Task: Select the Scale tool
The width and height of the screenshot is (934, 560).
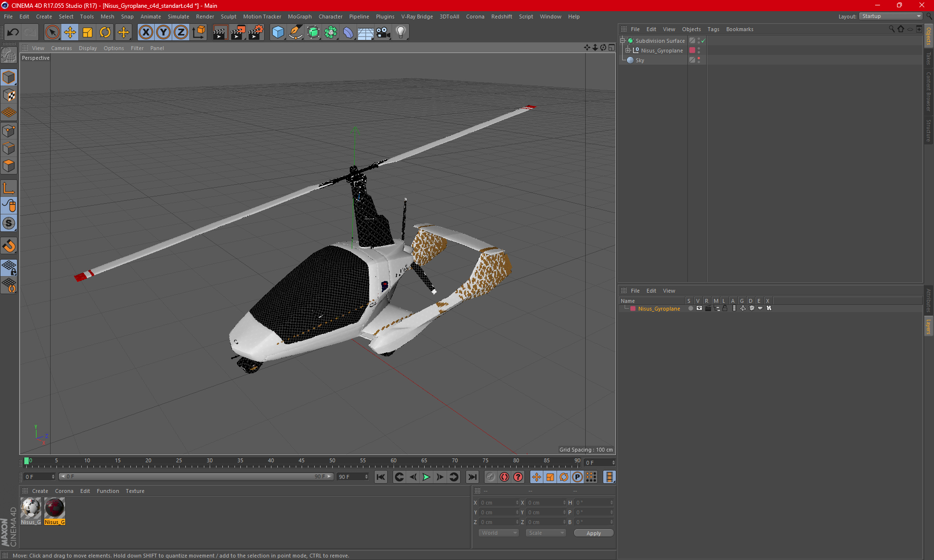Action: tap(88, 33)
